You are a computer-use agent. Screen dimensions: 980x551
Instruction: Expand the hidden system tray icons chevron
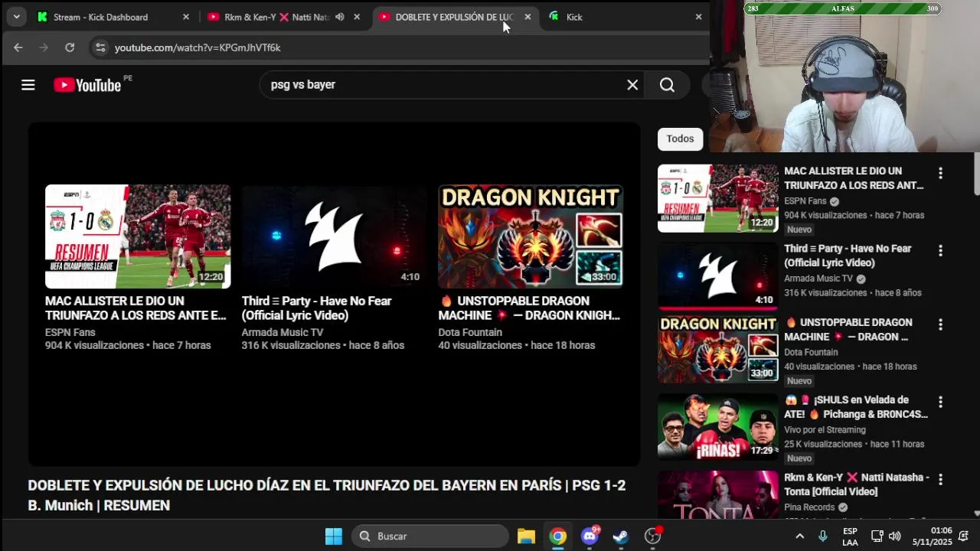pos(800,536)
